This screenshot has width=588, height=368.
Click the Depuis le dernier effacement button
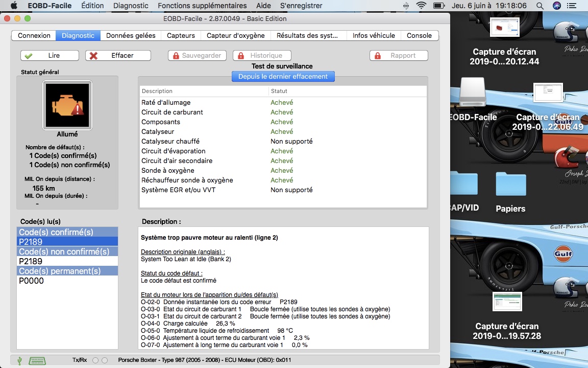283,76
